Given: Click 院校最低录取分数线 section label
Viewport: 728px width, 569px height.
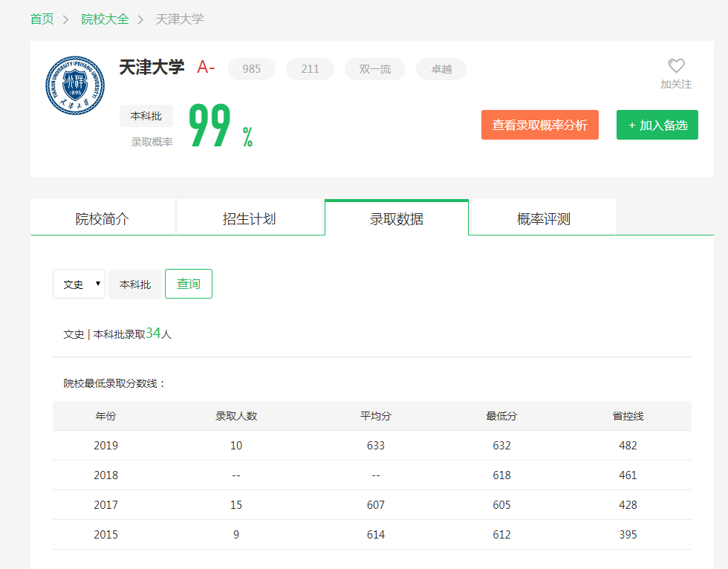Looking at the screenshot, I should (x=114, y=383).
